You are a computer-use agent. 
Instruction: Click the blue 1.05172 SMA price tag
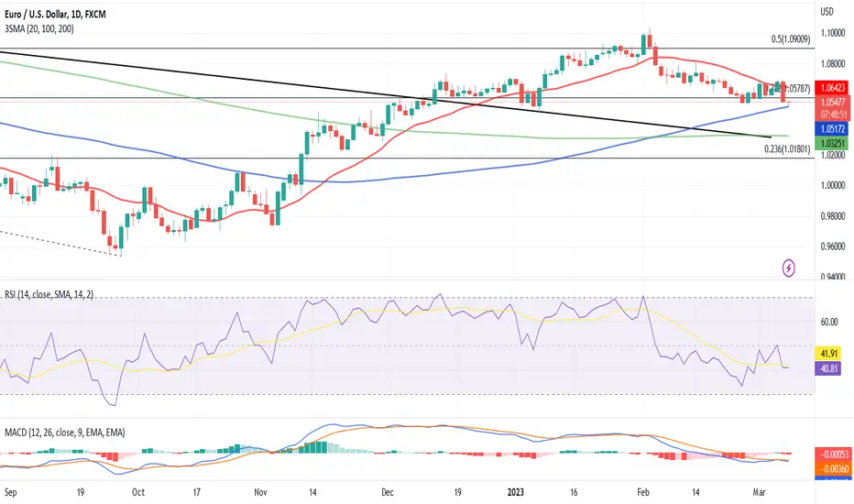coord(832,129)
